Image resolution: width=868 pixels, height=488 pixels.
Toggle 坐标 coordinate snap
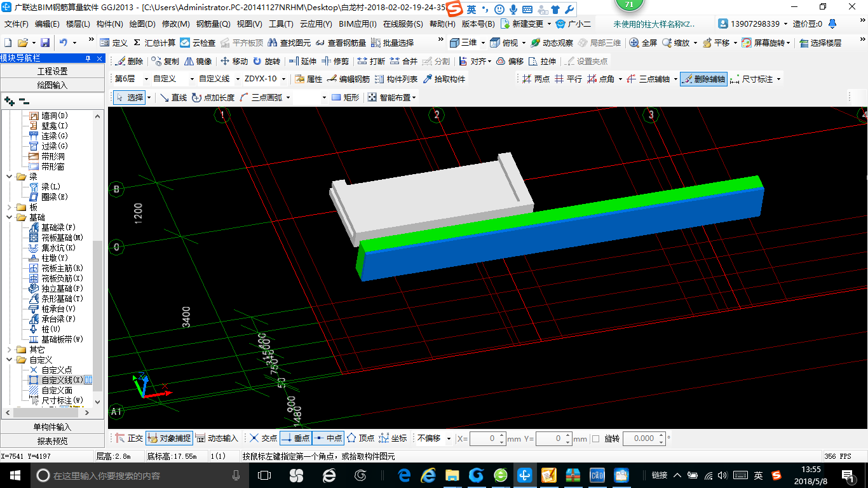393,438
